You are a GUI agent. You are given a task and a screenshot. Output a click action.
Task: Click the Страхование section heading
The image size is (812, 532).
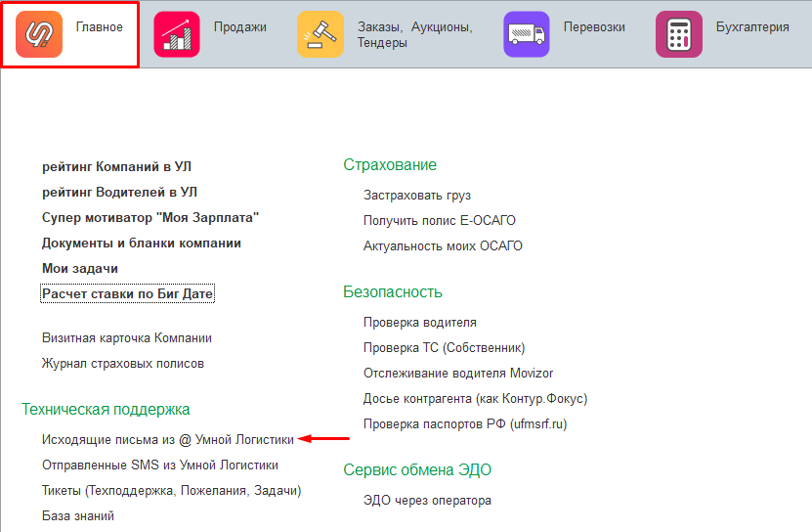[x=390, y=165]
